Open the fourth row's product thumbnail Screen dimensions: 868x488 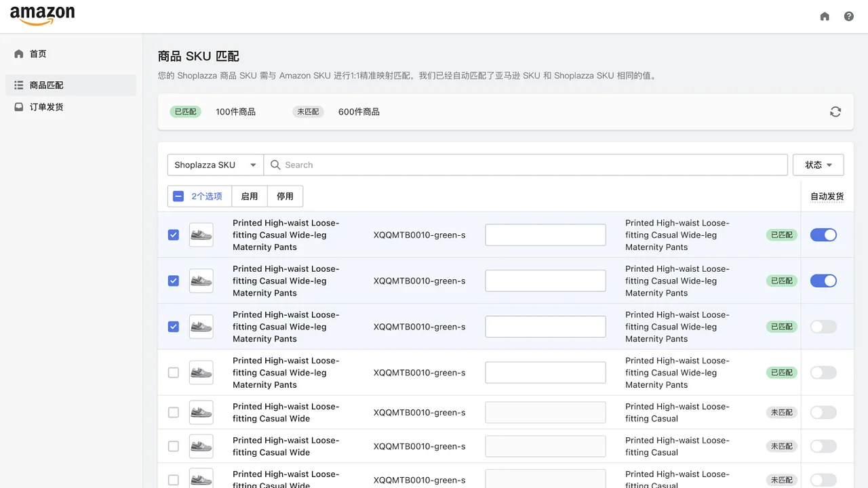point(201,373)
